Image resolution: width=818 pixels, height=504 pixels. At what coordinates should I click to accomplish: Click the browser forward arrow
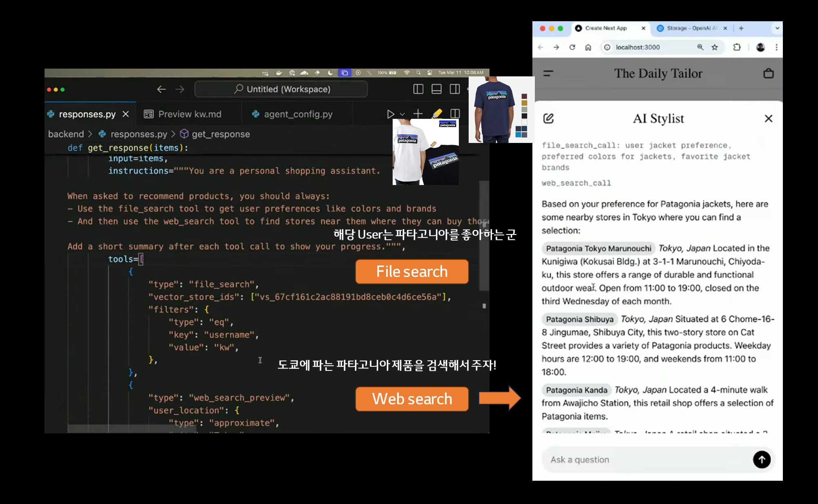[x=556, y=47]
